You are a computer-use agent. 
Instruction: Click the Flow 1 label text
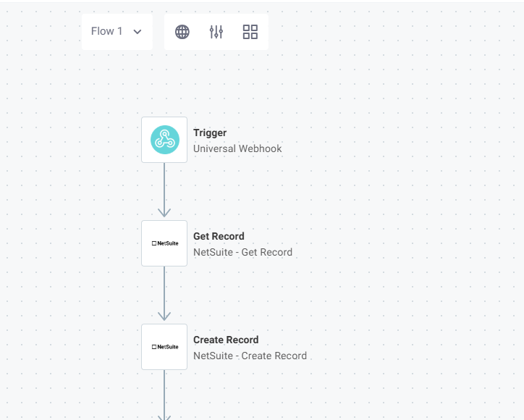point(107,32)
